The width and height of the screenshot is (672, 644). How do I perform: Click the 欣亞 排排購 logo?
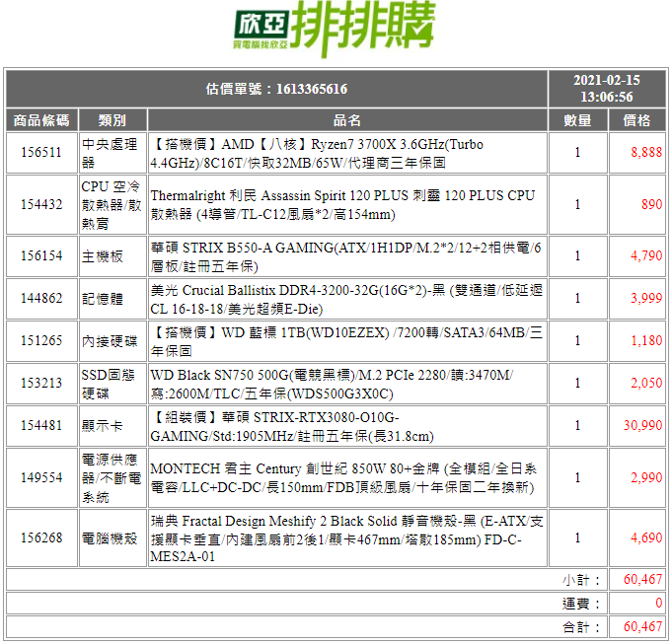click(335, 30)
